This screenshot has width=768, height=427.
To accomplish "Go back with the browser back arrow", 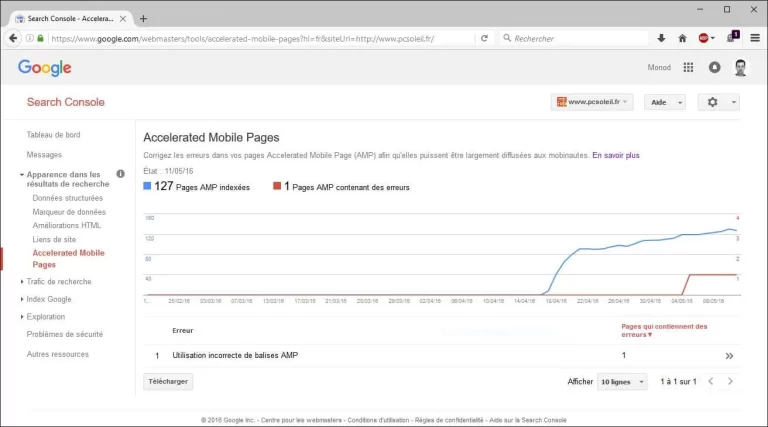I will pos(13,38).
